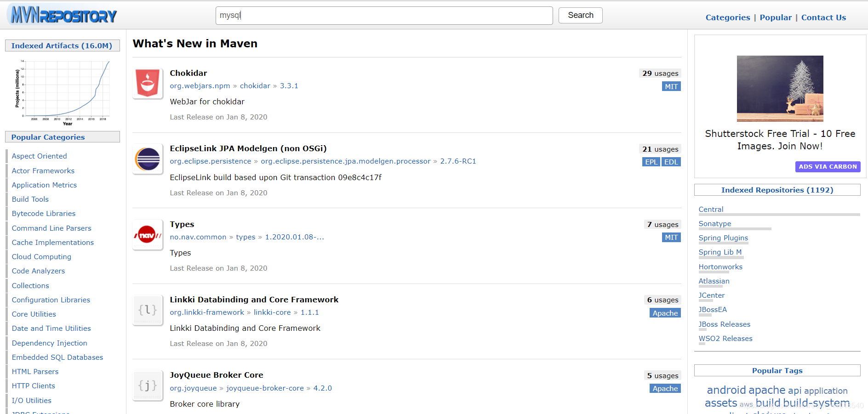Open the Popular Categories header link
Screen dimensions: 868x414
point(48,137)
